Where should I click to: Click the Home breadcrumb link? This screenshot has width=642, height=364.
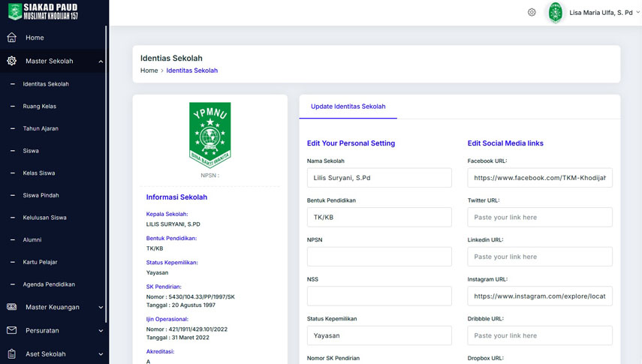(149, 71)
